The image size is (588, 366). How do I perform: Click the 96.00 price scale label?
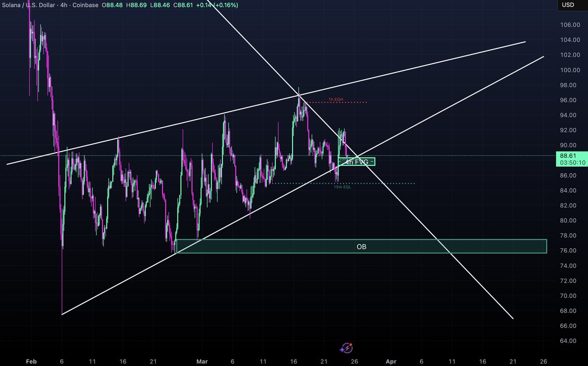pos(569,100)
